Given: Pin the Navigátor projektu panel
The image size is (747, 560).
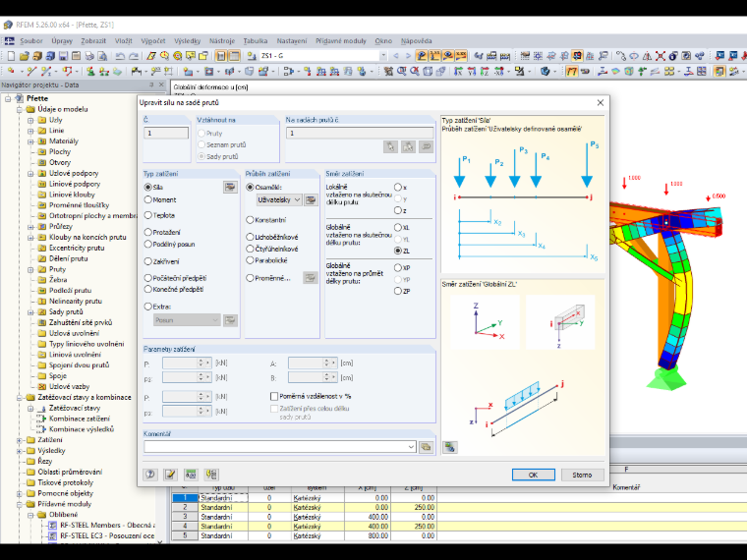Looking at the screenshot, I should pyautogui.click(x=151, y=84).
